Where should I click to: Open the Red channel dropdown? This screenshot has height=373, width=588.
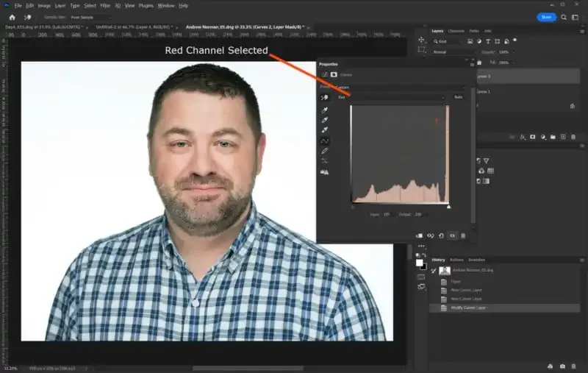[391, 97]
